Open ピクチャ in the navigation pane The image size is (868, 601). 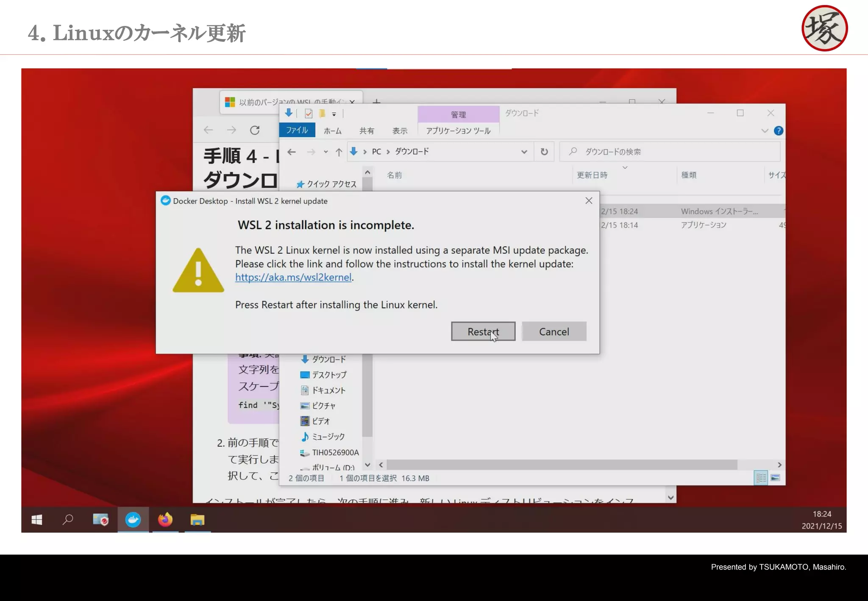click(x=318, y=406)
